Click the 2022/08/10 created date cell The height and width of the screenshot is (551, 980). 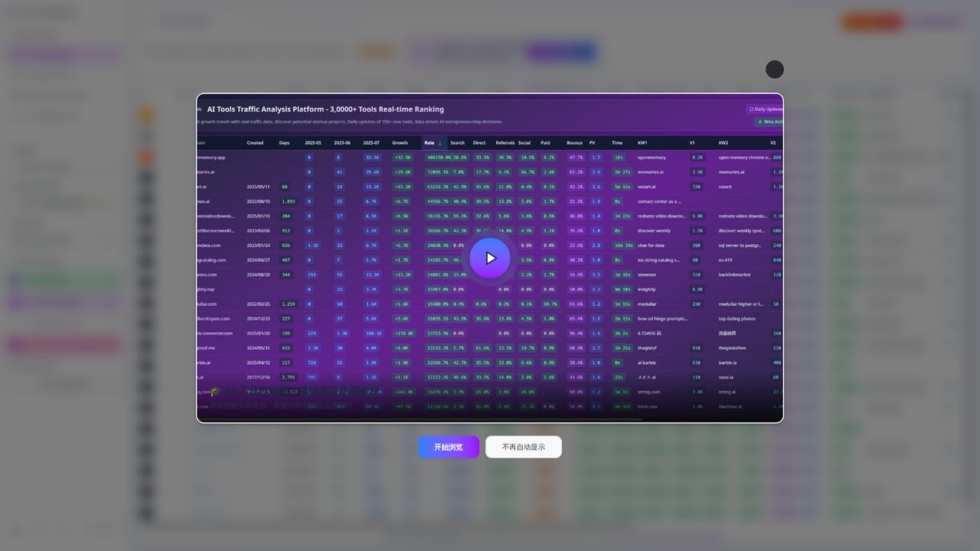click(x=257, y=201)
